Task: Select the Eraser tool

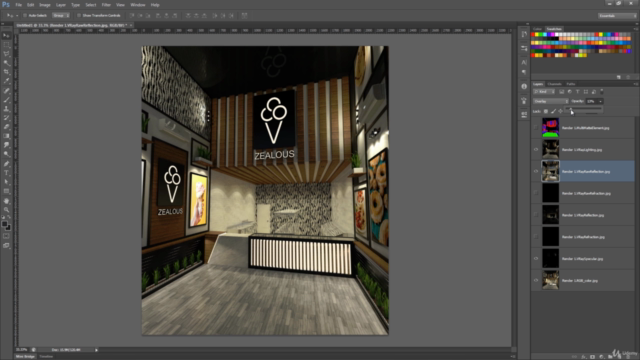Action: pyautogui.click(x=6, y=127)
